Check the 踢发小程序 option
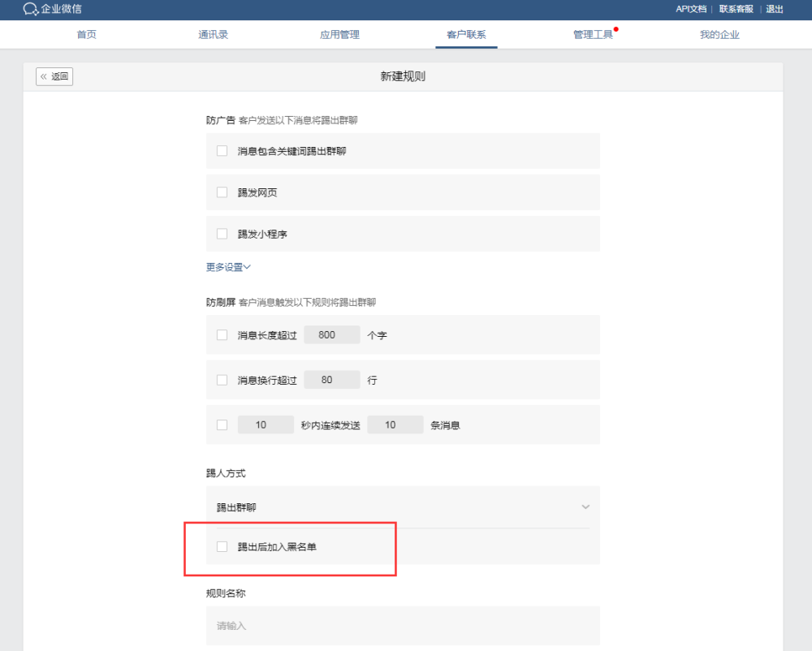 pos(222,234)
